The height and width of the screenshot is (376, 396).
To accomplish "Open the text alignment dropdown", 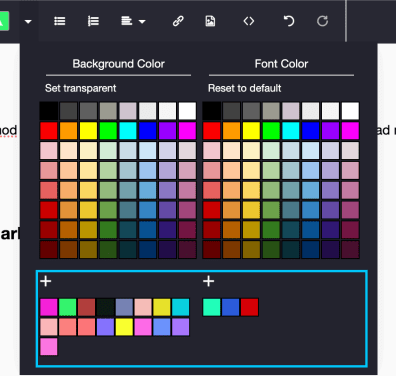I will [x=133, y=21].
